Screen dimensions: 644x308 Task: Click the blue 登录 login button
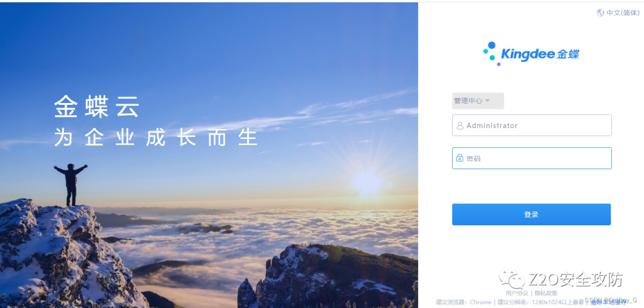tap(531, 214)
